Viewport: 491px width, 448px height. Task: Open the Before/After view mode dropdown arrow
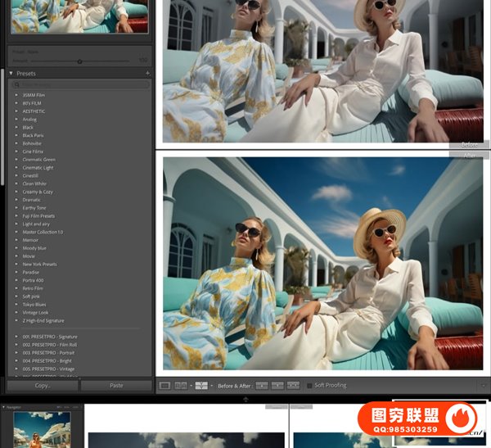(x=211, y=385)
